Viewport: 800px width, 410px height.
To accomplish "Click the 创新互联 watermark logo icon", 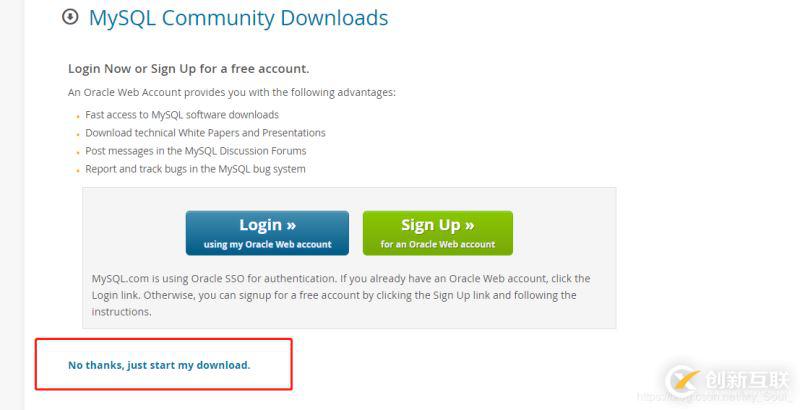I will coord(684,380).
